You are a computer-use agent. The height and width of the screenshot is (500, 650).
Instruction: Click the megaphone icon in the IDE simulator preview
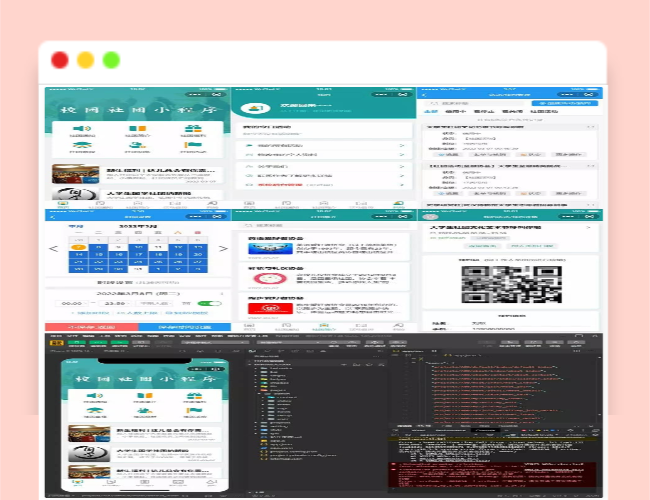(x=93, y=396)
